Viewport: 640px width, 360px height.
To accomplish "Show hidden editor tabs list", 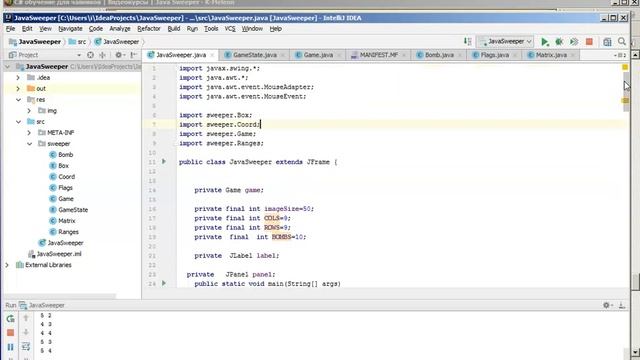I will tap(620, 55).
